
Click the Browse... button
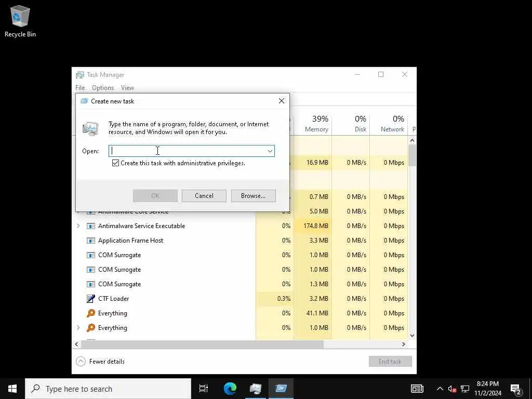253,196
